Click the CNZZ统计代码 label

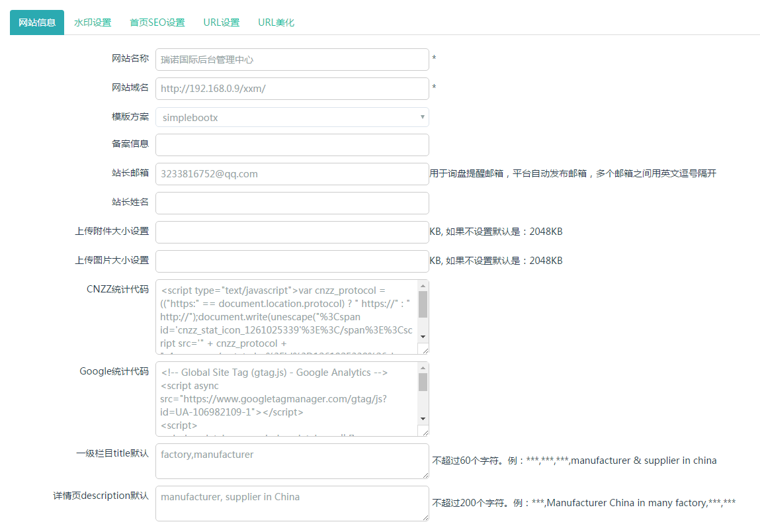click(x=118, y=289)
